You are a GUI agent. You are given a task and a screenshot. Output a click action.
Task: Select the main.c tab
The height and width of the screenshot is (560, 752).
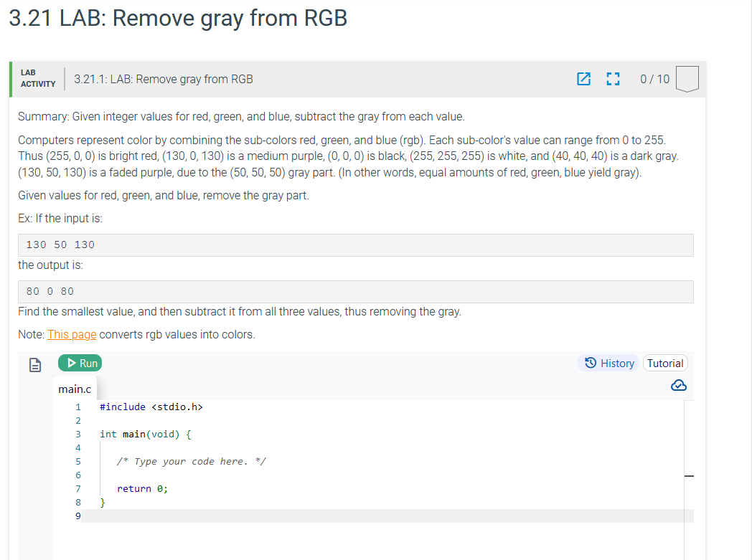click(75, 389)
